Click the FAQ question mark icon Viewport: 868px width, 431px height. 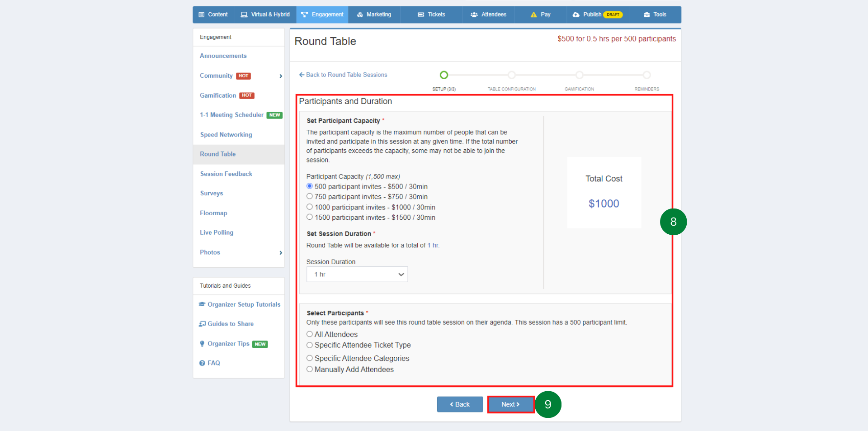(x=202, y=363)
